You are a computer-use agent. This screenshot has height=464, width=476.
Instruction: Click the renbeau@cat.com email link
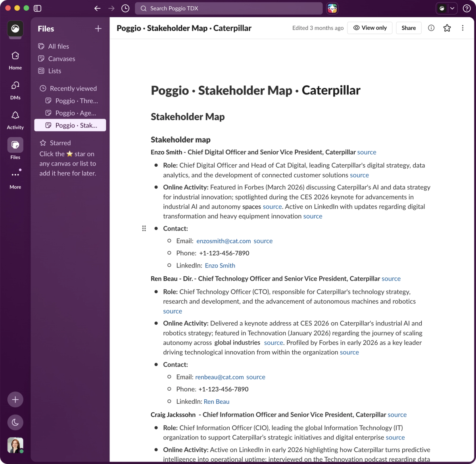(x=219, y=377)
